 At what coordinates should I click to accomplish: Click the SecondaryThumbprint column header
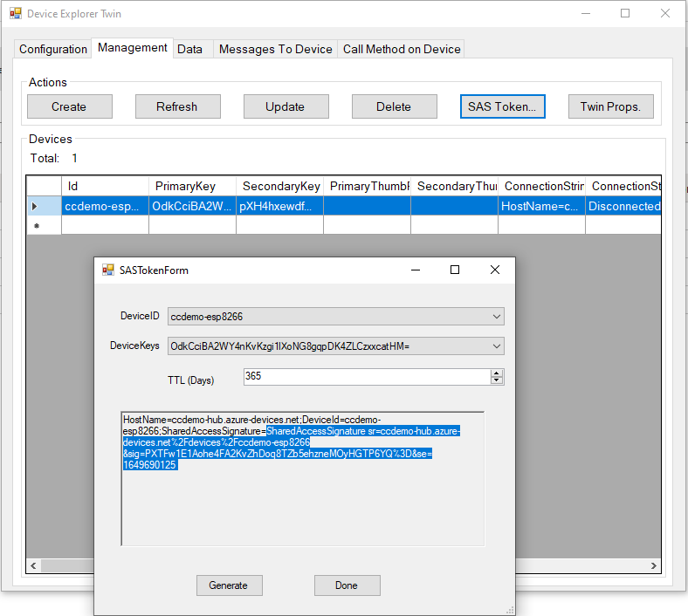pyautogui.click(x=454, y=187)
